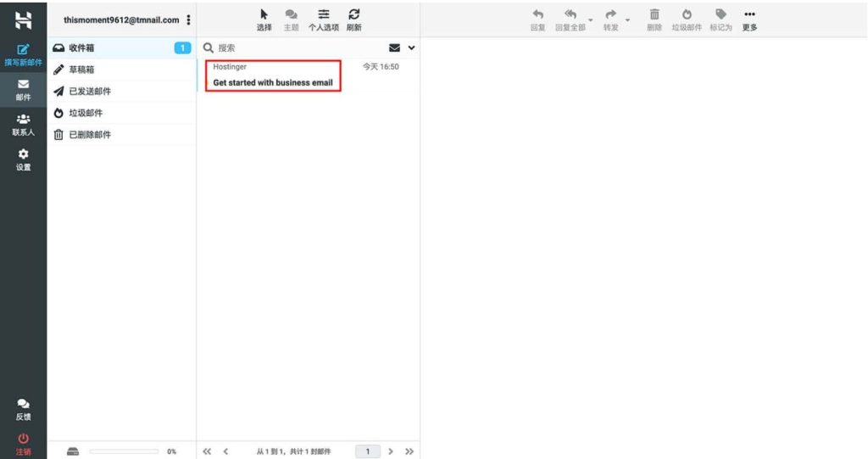Mark as Junk (垃圾邮件) toolbar icon

pyautogui.click(x=687, y=20)
